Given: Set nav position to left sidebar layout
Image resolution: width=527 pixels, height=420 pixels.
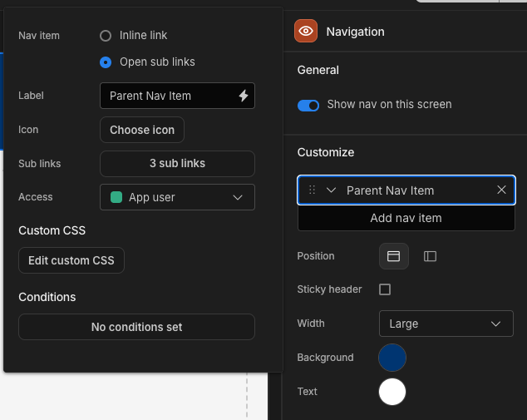Looking at the screenshot, I should point(430,256).
